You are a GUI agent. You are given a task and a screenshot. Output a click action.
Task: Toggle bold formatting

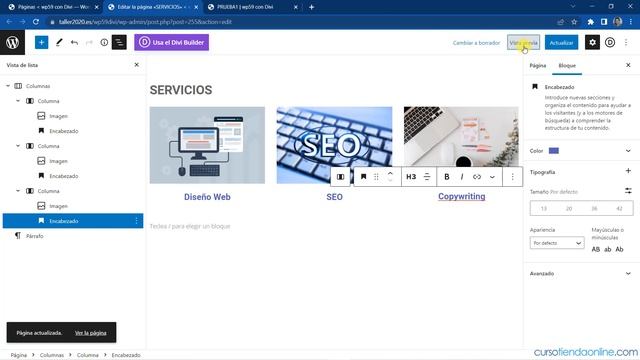[447, 177]
